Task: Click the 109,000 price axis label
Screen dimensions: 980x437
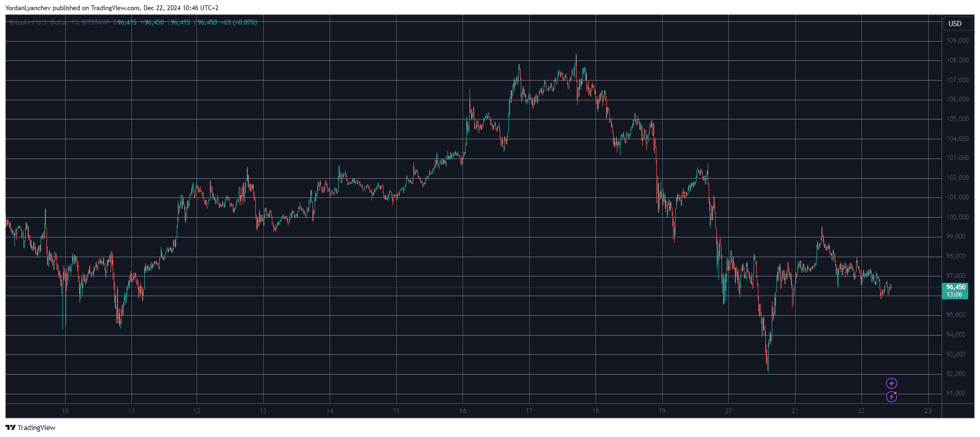Action: 958,41
